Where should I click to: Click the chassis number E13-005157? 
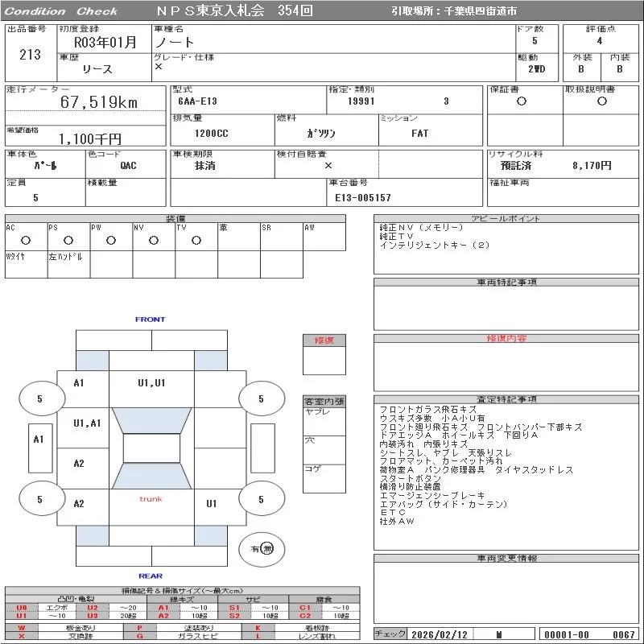(x=363, y=197)
